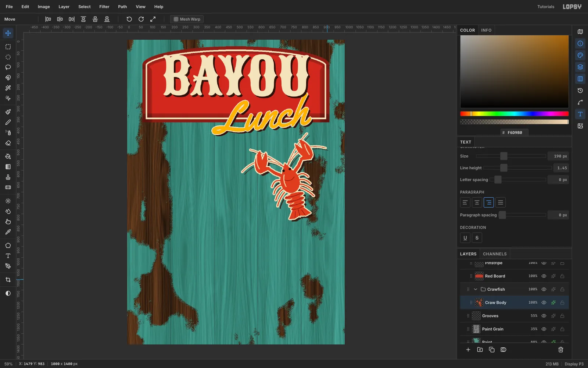Click the duplicate layer icon

click(x=492, y=350)
